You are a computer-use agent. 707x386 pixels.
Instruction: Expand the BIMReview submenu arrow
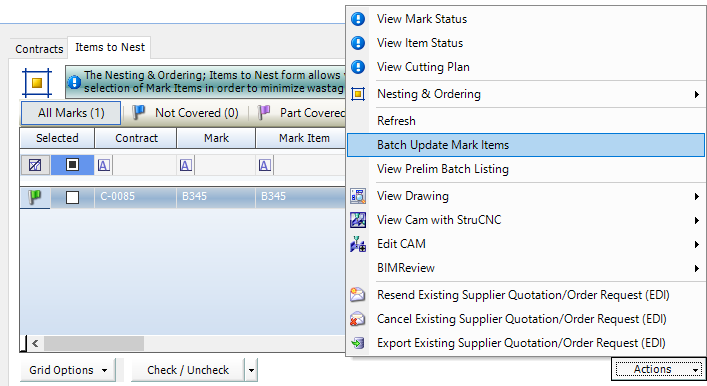tap(697, 268)
